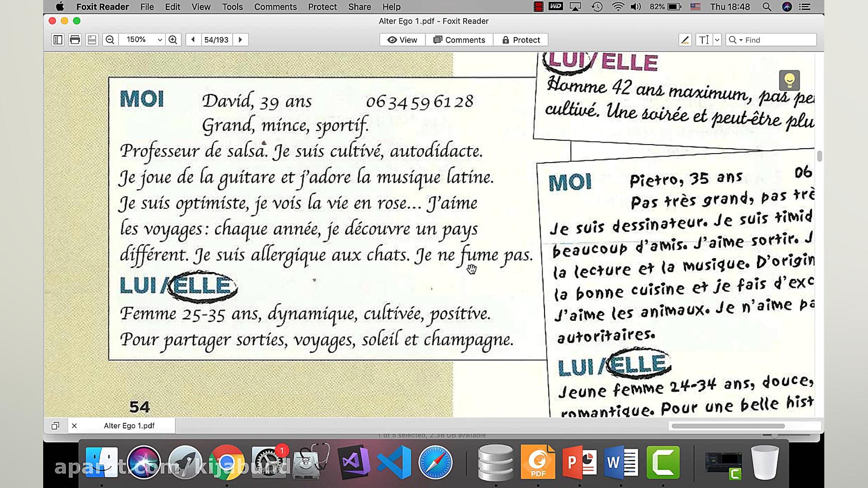Open Visual Studio from the Dock

[353, 462]
